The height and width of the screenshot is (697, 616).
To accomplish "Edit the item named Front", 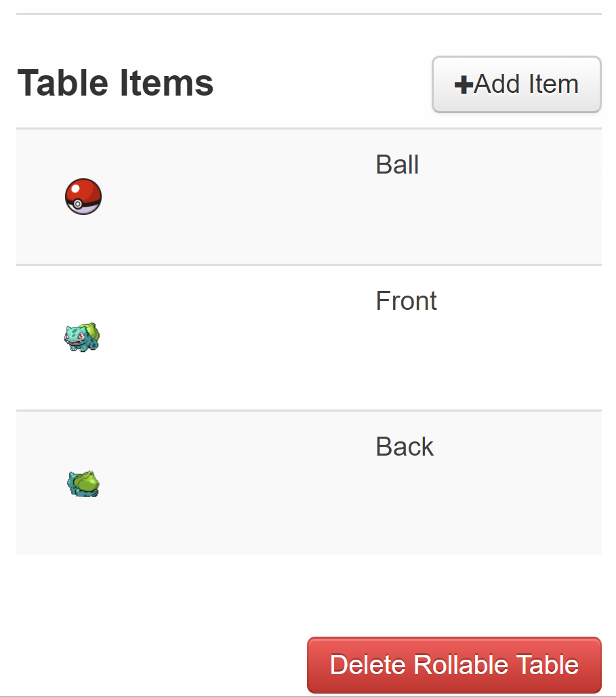I will tap(406, 301).
